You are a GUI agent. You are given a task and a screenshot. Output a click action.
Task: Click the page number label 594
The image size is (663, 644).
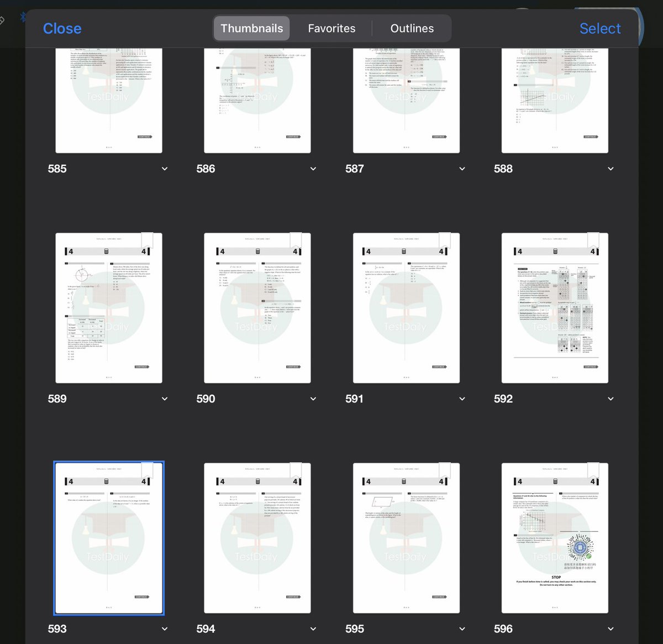[206, 629]
